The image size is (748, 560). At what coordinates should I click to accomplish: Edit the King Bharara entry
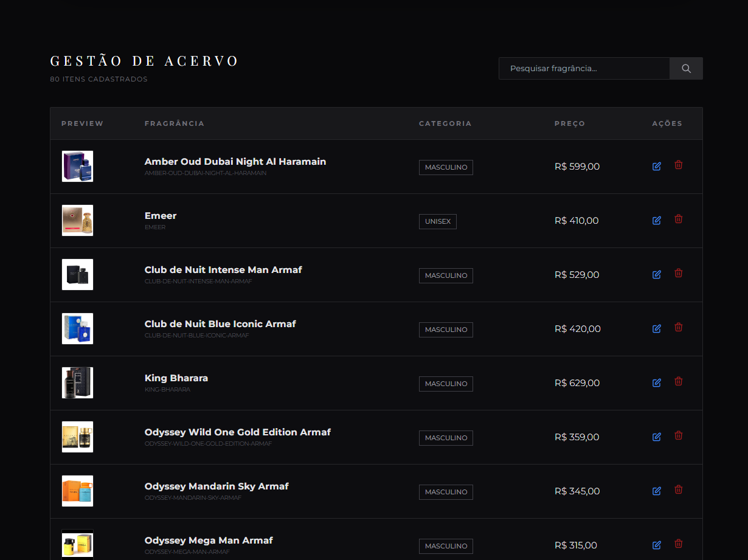click(657, 382)
